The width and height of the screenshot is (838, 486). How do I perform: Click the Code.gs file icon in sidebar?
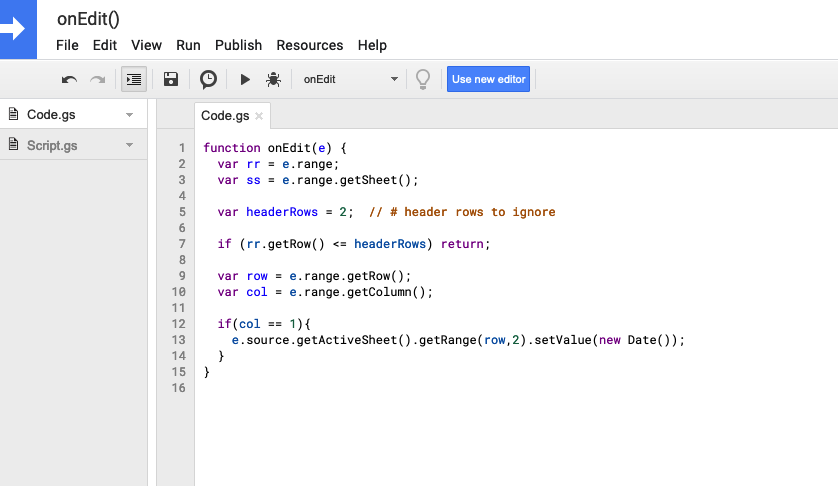pos(13,114)
